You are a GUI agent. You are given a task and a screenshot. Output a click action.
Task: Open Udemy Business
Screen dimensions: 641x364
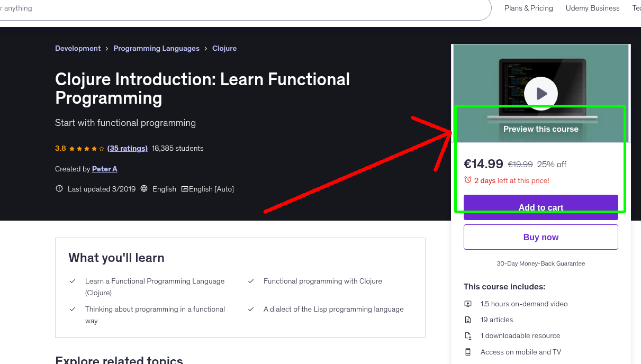(592, 8)
